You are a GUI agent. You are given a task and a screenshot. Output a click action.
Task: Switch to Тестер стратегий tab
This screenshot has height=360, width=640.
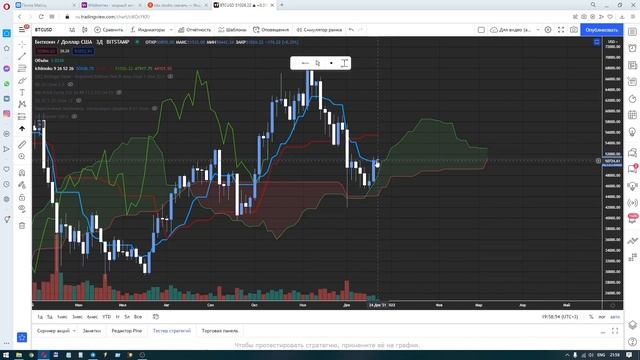(172, 331)
